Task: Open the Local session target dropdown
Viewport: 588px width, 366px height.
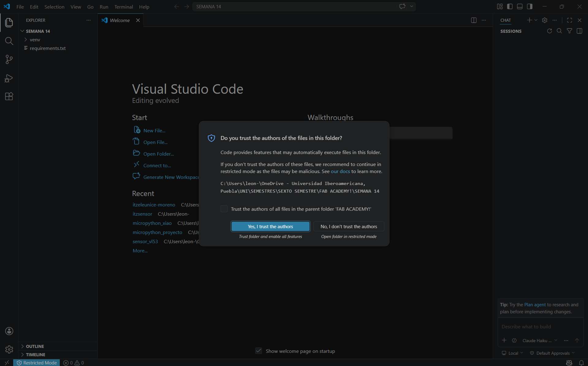Action: click(512, 353)
